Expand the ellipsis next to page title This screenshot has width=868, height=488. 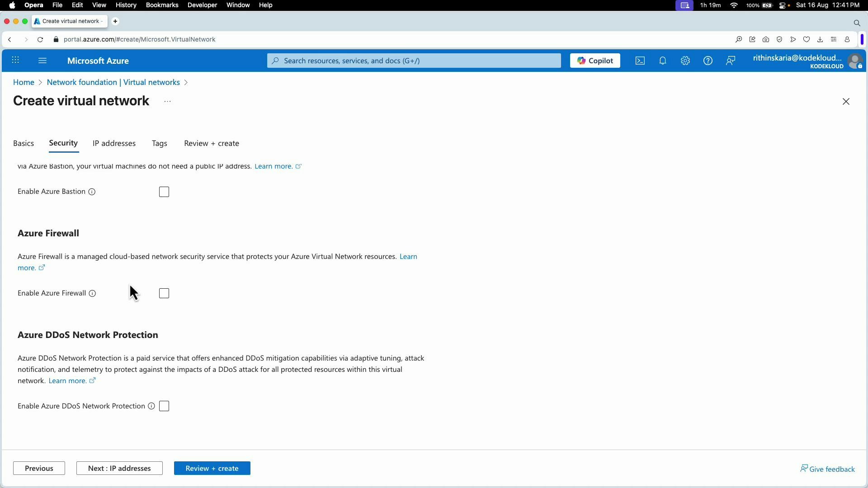[x=167, y=101]
